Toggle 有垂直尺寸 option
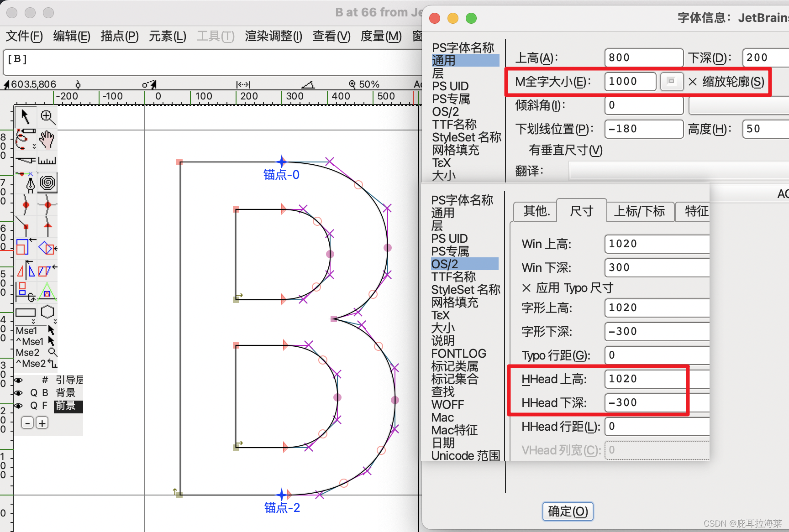Viewport: 789px width, 532px height. pos(565,150)
